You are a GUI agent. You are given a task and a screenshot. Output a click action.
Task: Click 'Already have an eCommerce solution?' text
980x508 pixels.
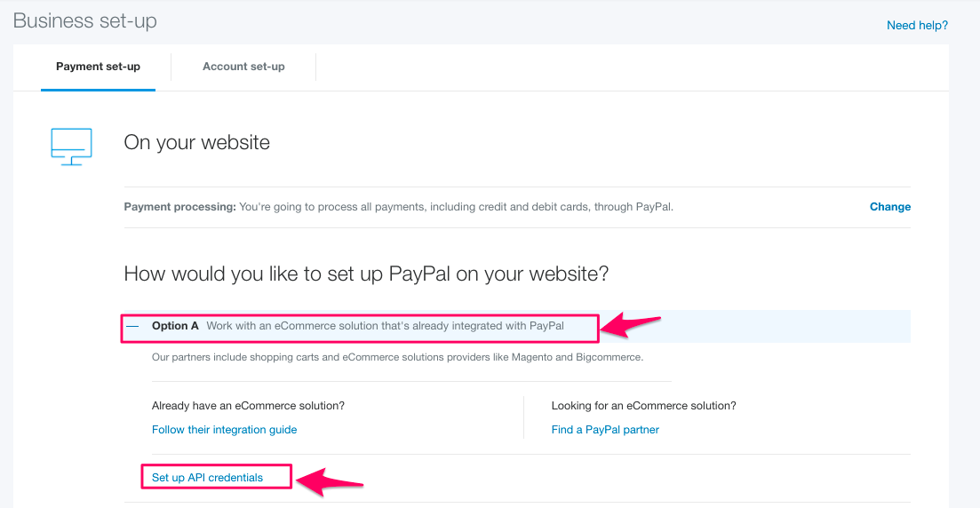click(248, 406)
